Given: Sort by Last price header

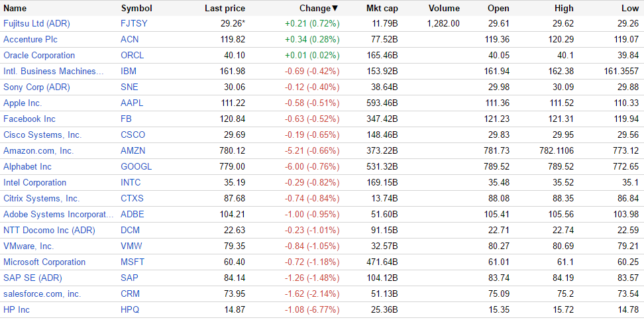Looking at the screenshot, I should coord(225,9).
